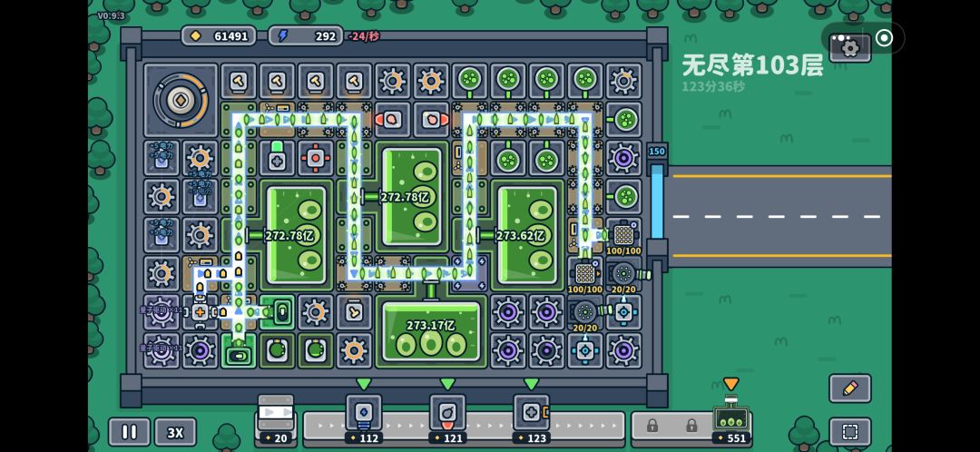
Task: Select the orange plus junction module
Action: pos(200,311)
